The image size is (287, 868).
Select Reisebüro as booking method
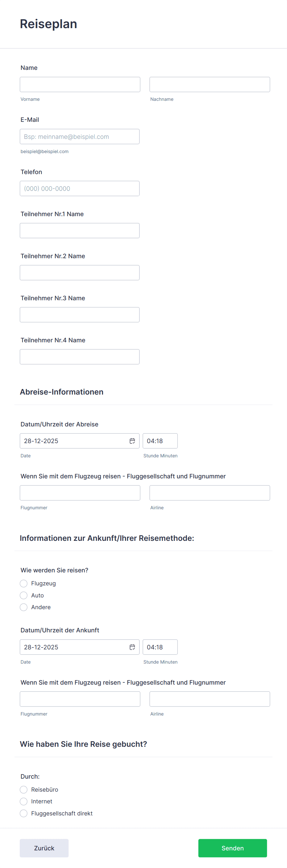[23, 789]
